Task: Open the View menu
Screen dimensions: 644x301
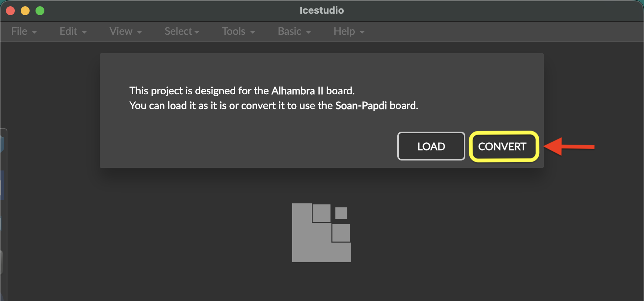Action: pyautogui.click(x=126, y=31)
